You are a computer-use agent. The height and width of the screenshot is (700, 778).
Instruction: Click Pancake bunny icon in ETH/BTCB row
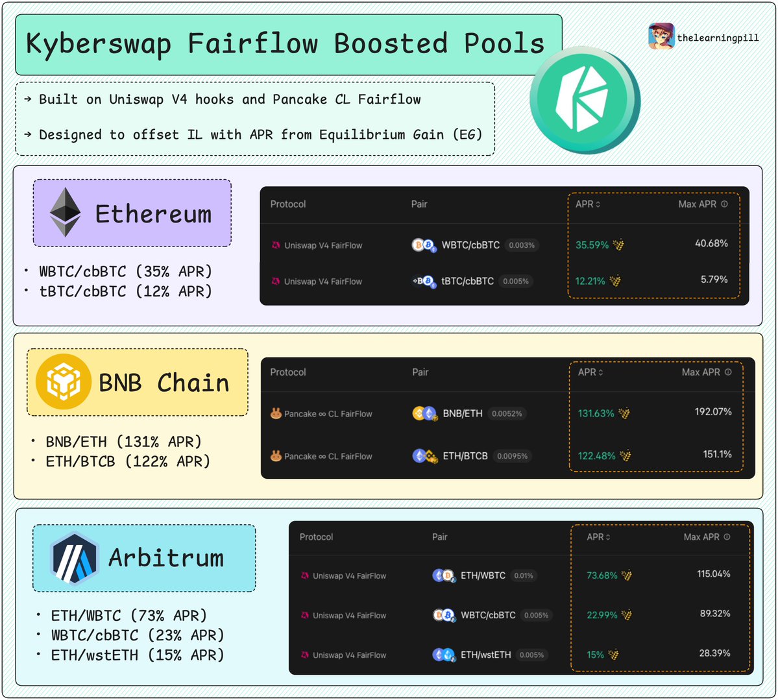(x=276, y=456)
